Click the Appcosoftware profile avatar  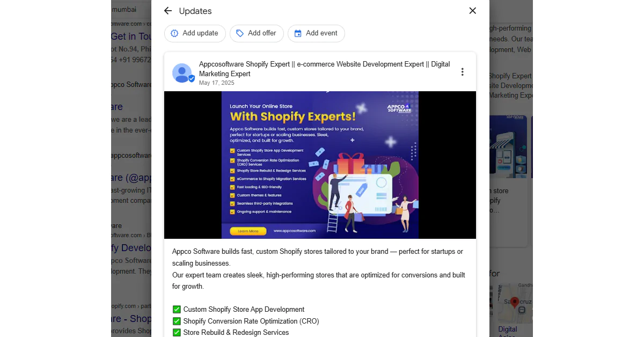click(182, 73)
